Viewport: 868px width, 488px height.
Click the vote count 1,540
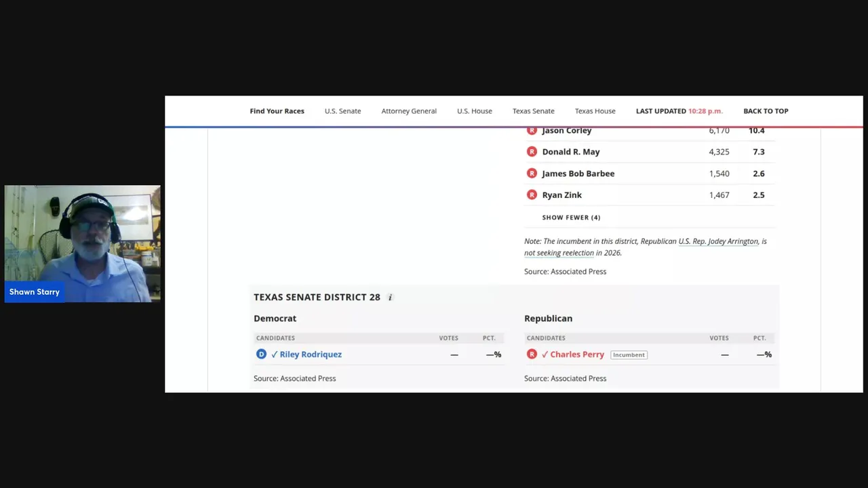coord(719,174)
